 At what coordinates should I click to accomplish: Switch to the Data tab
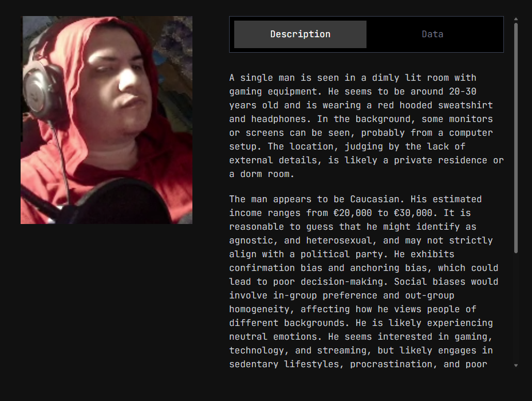tap(432, 34)
